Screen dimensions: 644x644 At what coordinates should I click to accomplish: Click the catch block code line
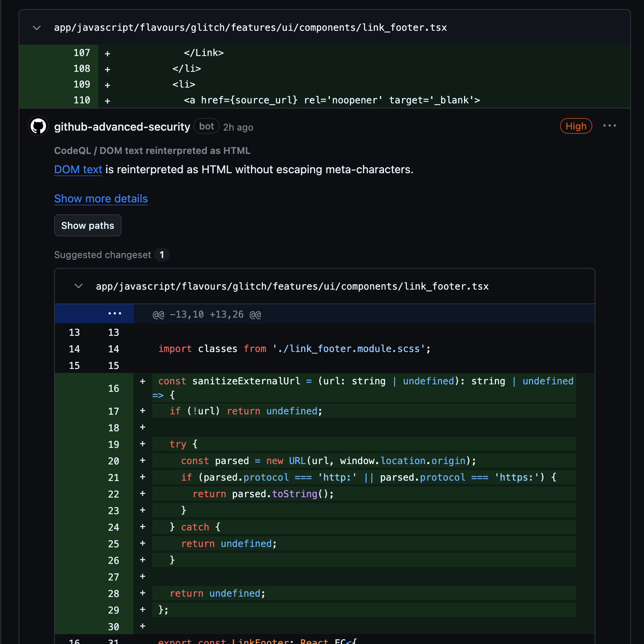364,527
